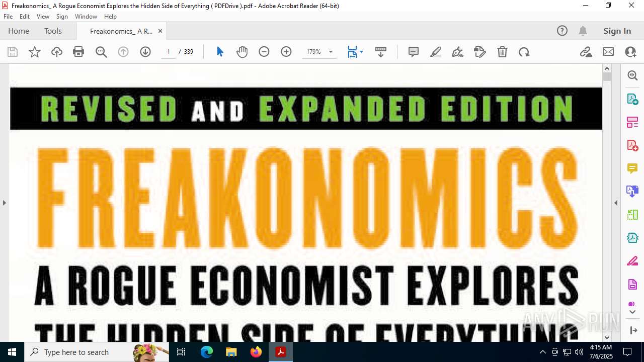Open the Sign document tool

(458, 52)
